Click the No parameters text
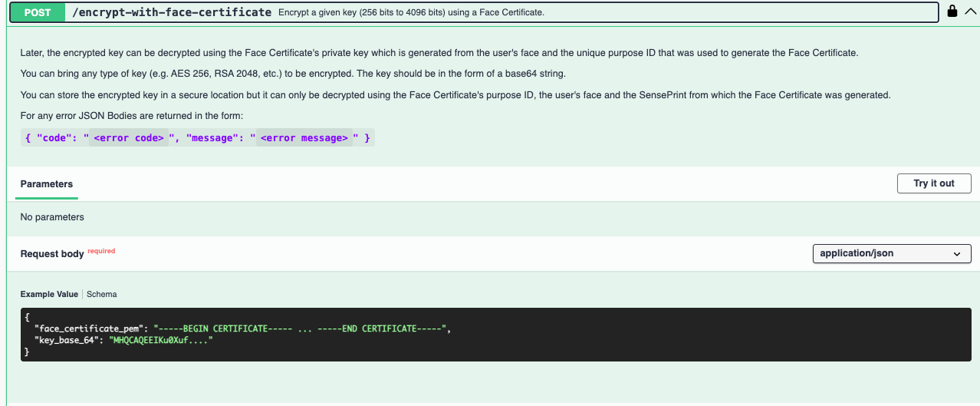The height and width of the screenshot is (406, 980). [x=52, y=217]
